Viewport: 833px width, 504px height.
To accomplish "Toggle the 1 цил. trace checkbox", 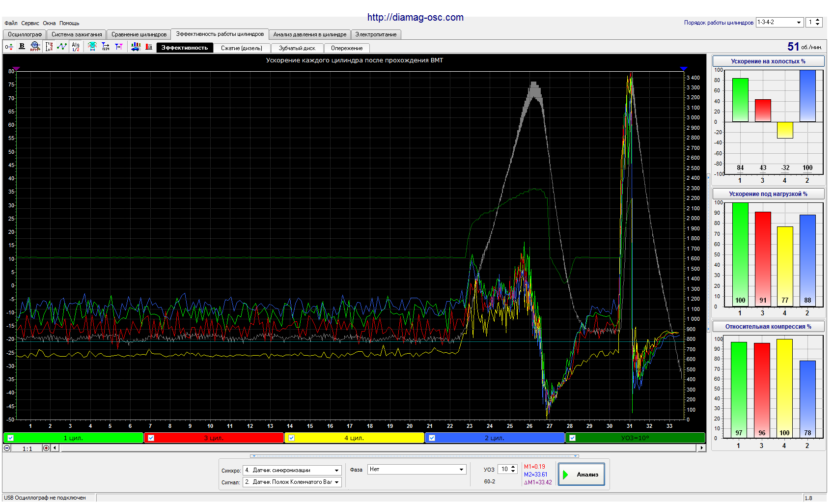I will click(x=11, y=438).
